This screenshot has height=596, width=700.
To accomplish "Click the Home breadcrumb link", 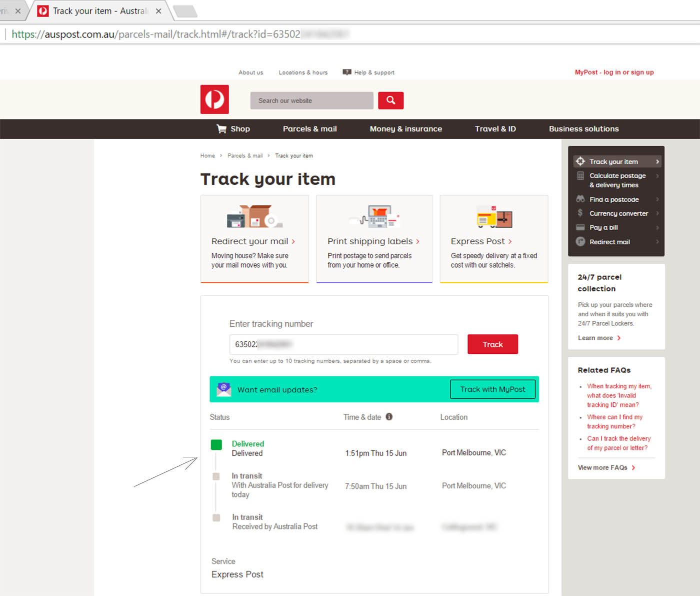I will [207, 156].
